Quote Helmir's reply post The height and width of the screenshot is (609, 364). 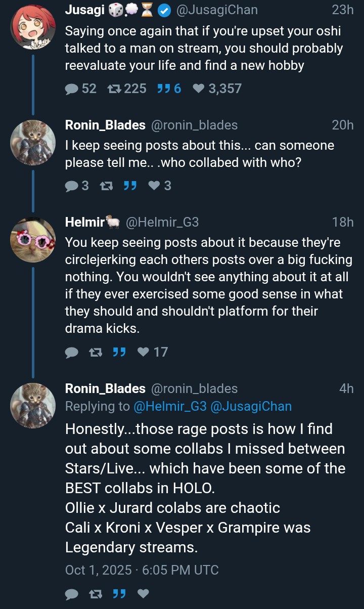point(119,352)
